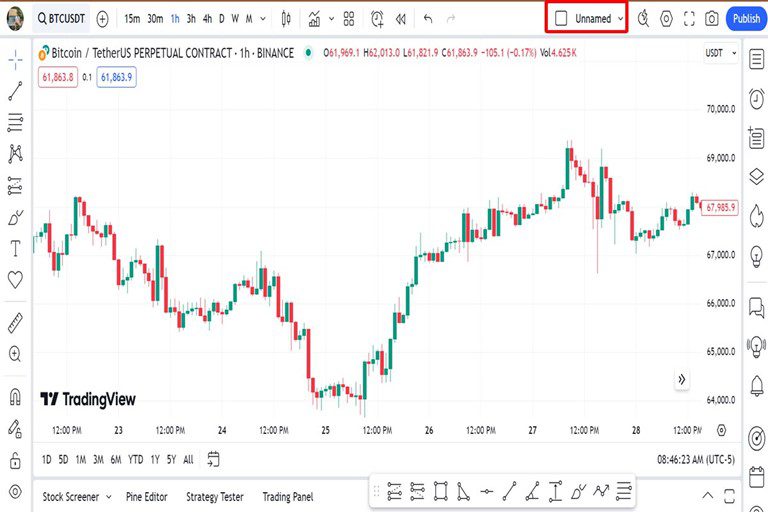
Task: Toggle magnet mode
Action: coord(15,397)
